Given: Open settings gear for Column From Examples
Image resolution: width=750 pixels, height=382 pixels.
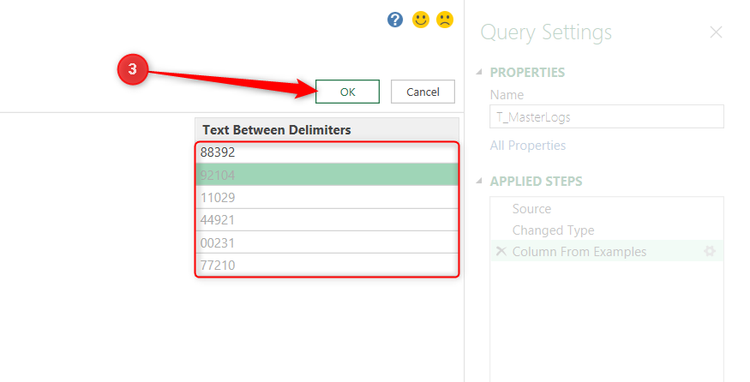Looking at the screenshot, I should 710,251.
